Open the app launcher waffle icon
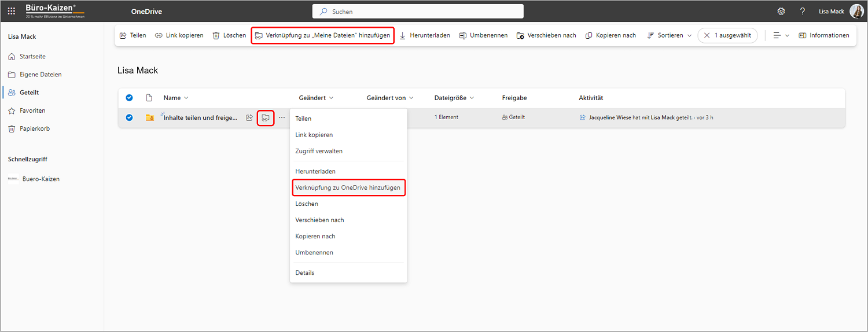Screen dimensions: 868x332 11,11
